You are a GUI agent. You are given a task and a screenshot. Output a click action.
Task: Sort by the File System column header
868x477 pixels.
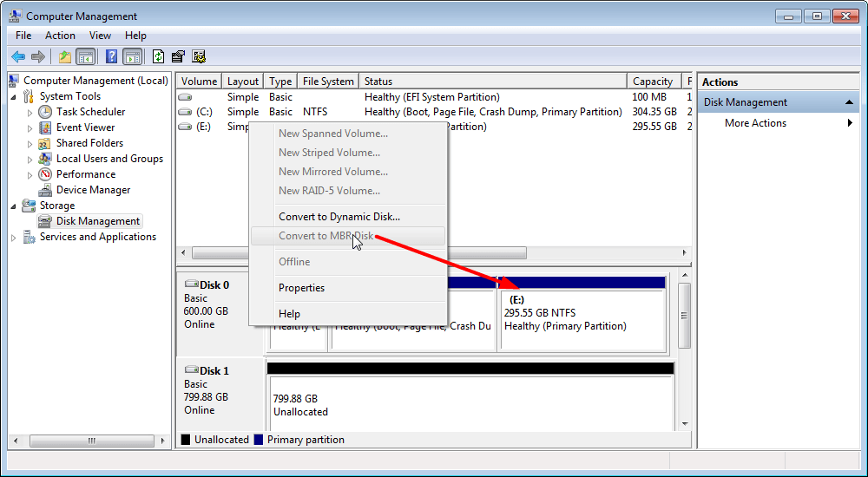pyautogui.click(x=328, y=82)
